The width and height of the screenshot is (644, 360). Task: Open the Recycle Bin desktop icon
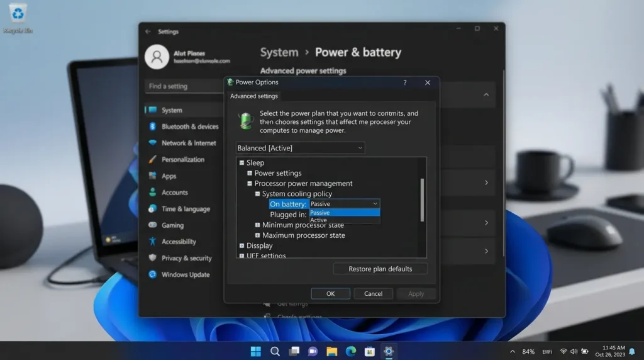tap(17, 18)
